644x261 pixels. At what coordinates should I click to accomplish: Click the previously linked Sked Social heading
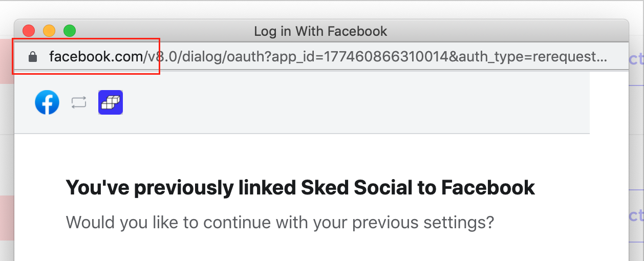coord(300,188)
